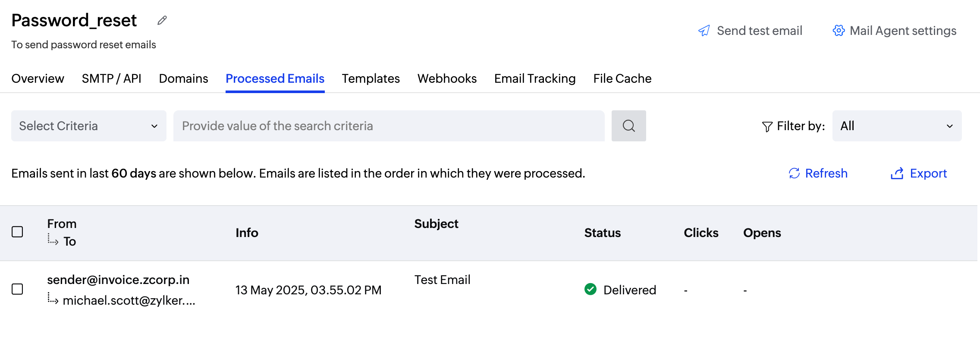
Task: Click the pencil edit icon beside Password_reset
Action: click(x=162, y=20)
